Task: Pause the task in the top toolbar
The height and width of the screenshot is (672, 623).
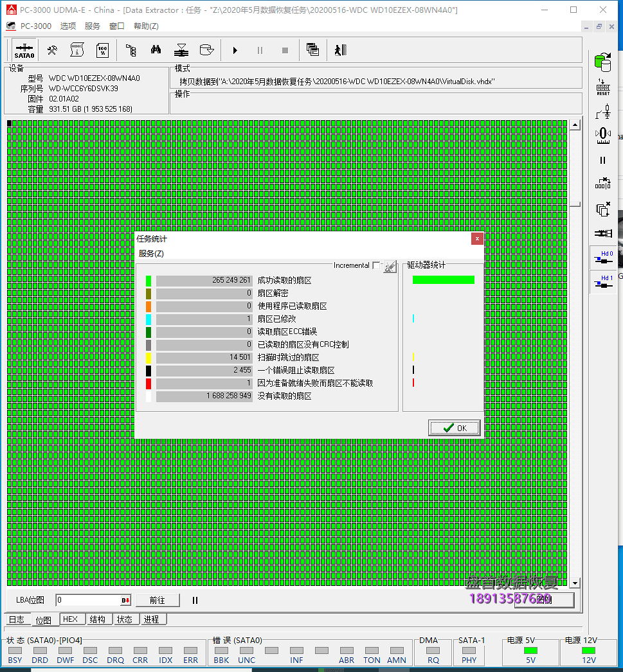Action: click(x=260, y=51)
